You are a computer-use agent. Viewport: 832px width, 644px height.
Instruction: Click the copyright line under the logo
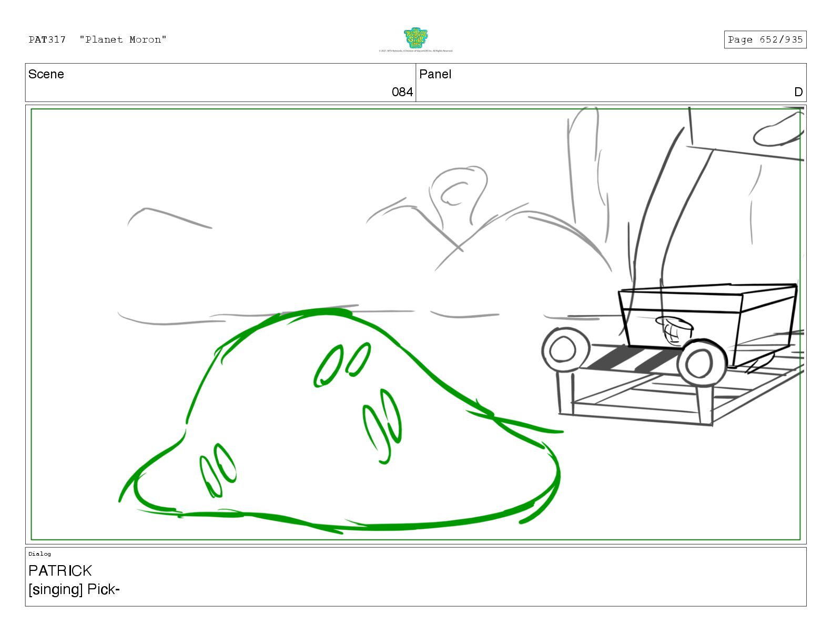[x=415, y=51]
